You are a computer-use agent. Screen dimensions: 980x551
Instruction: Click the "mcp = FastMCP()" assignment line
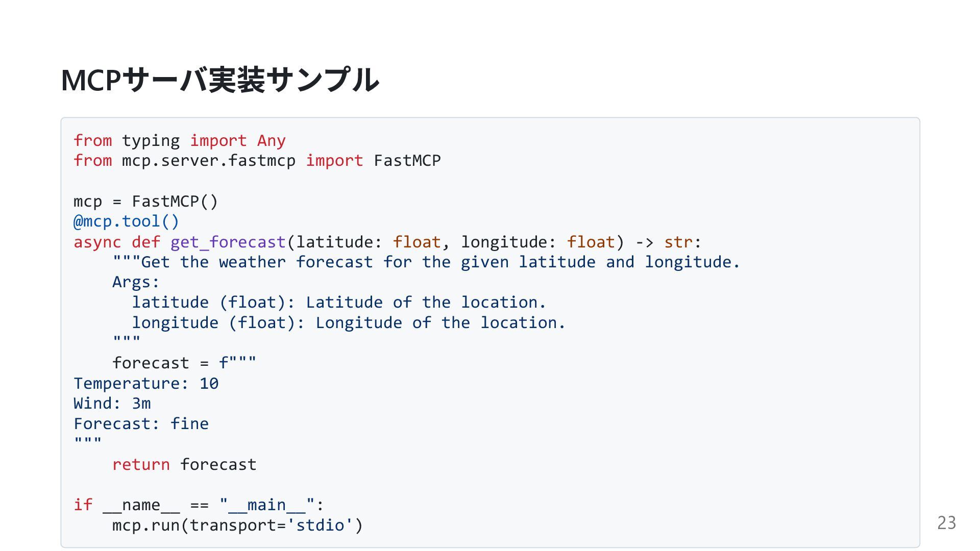coord(145,202)
